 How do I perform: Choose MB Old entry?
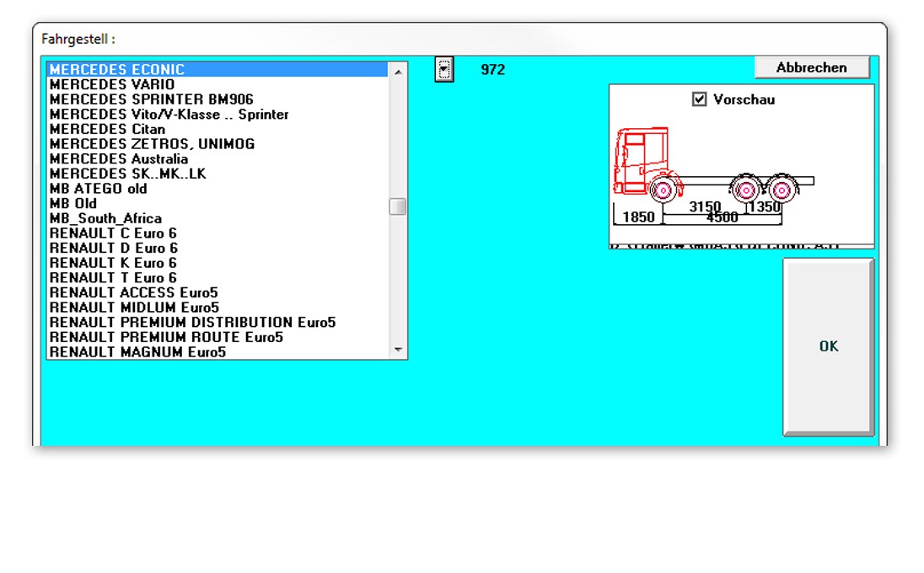coord(218,203)
